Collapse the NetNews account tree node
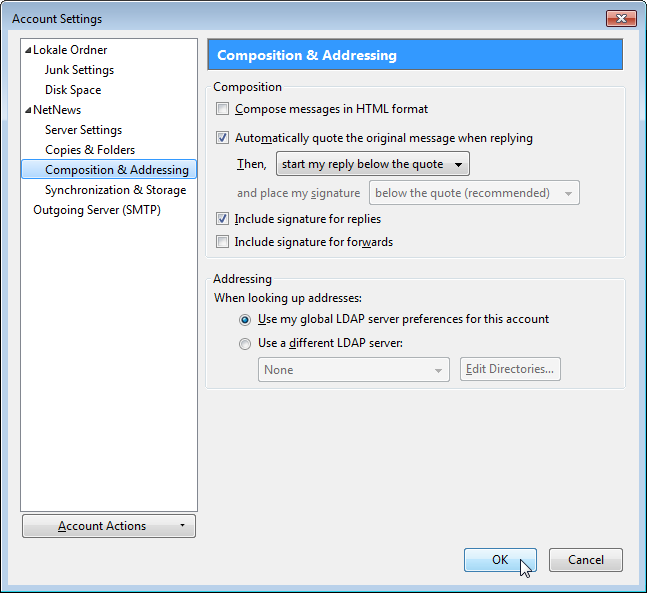 (x=28, y=110)
